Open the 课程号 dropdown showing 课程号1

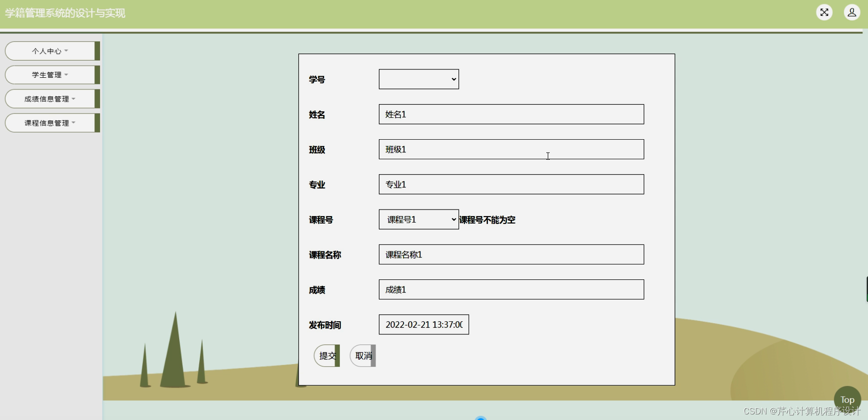pos(417,219)
